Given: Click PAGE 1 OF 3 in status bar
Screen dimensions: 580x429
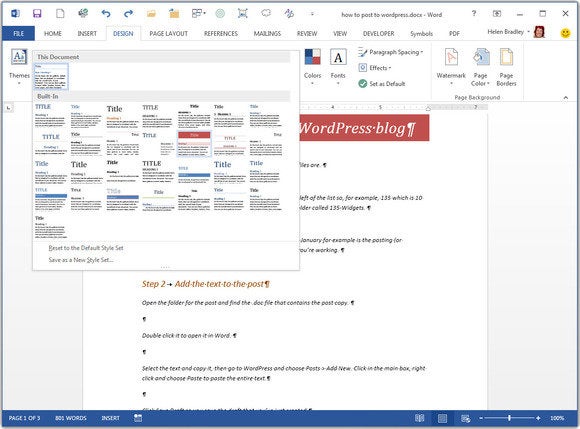Looking at the screenshot, I should 24,418.
